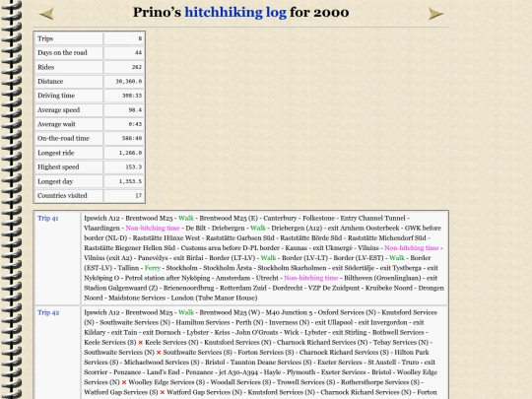Image resolution: width=532 pixels, height=399 pixels.
Task: Click 'John O'Groats' in Trip 42
Action: (x=256, y=333)
